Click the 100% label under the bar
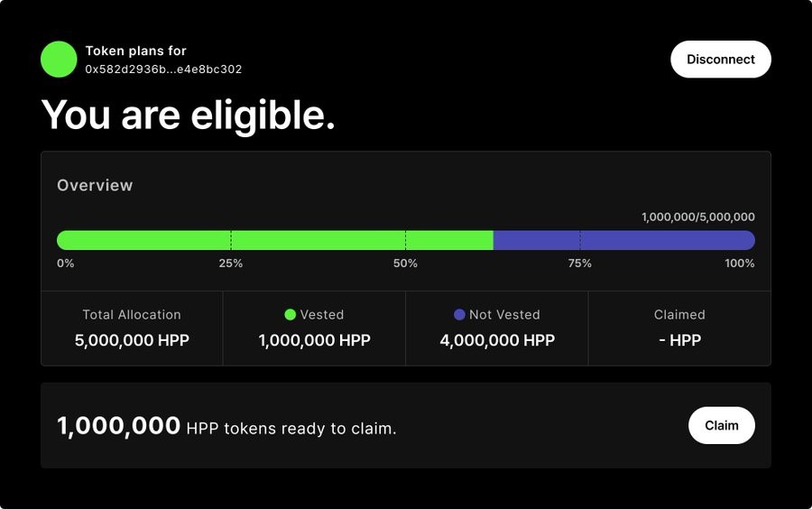The image size is (812, 509). point(739,264)
